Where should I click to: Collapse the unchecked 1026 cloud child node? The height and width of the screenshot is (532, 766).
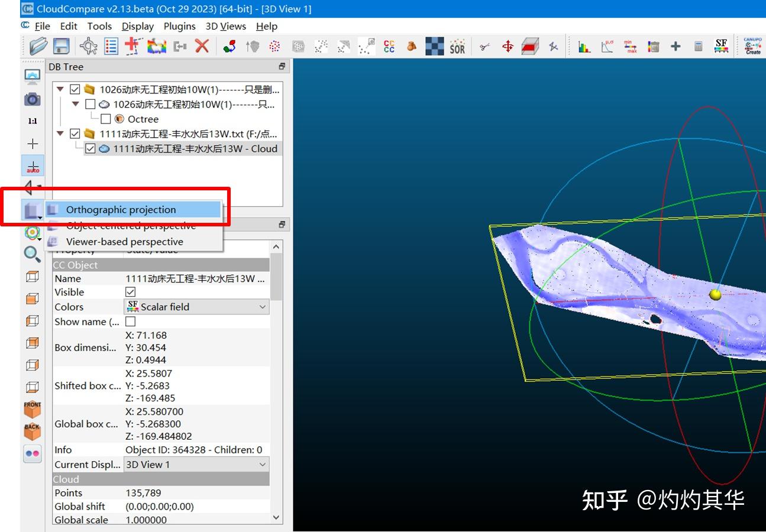click(75, 104)
